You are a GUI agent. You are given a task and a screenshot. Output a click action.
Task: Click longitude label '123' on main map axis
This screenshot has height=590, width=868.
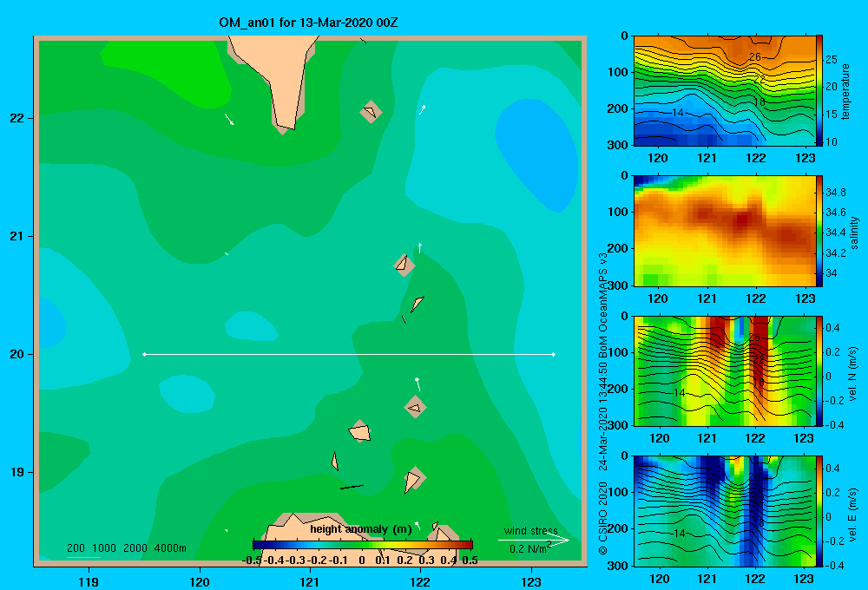[x=531, y=582]
